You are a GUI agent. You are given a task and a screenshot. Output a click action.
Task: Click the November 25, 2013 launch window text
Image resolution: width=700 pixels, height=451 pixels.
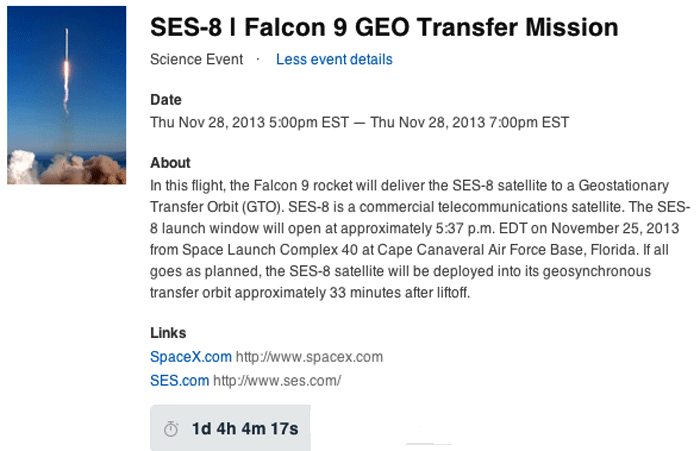coord(615,228)
